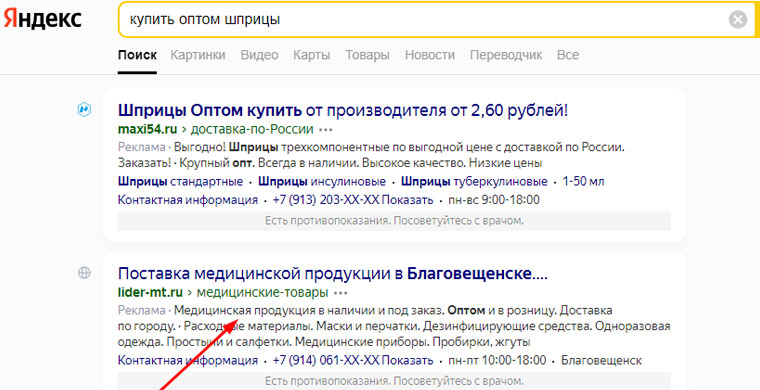Screen dimensions: 760x390
Task: Click the globe favicon beside the lider-mt.ru result
Action: 84,273
